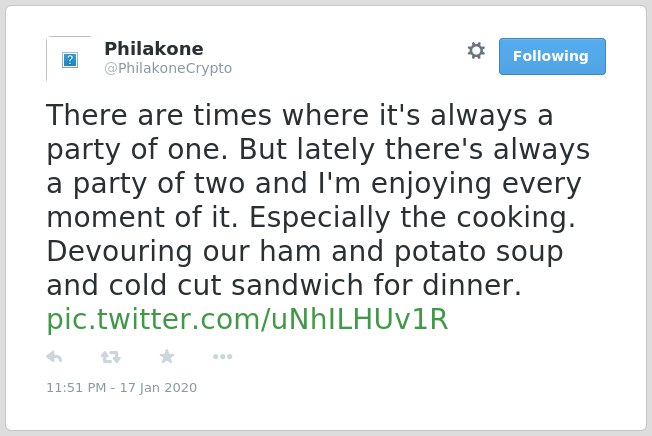
Task: Click the star icon under the tweet
Action: pyautogui.click(x=167, y=356)
